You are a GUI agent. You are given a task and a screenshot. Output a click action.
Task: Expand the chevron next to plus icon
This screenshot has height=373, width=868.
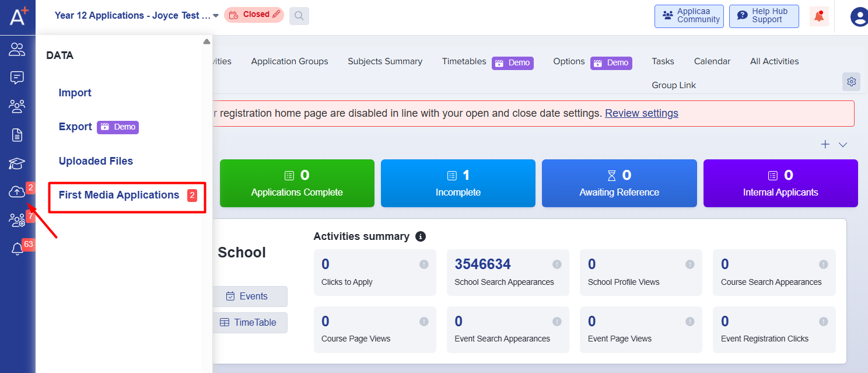[x=843, y=145]
